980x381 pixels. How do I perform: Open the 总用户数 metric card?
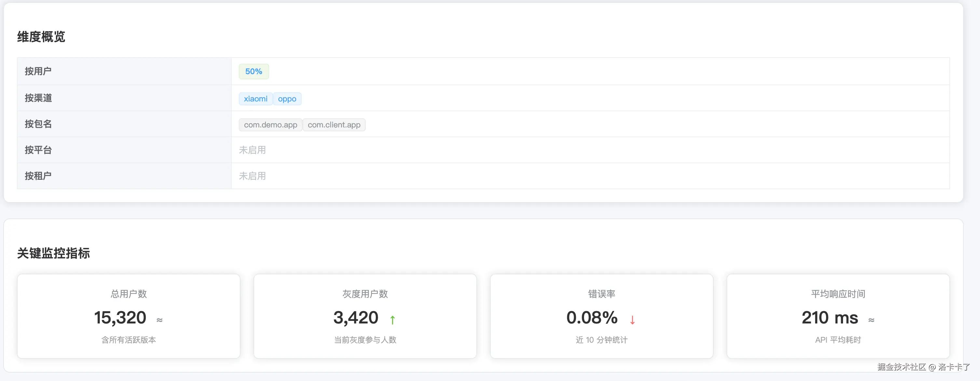pos(129,316)
